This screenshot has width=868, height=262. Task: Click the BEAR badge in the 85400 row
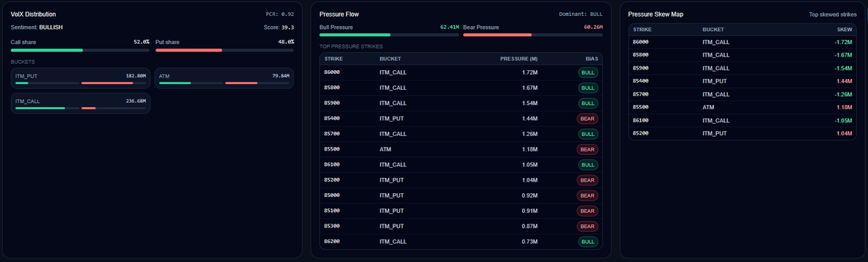click(587, 119)
